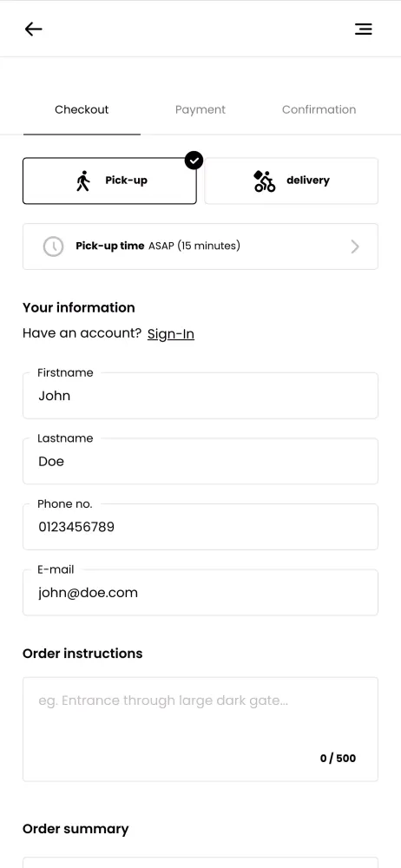The image size is (401, 868).
Task: Click the Firstname field containing John
Action: [x=200, y=395]
